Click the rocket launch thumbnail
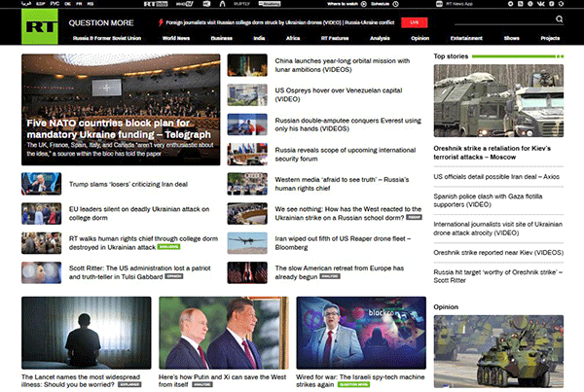The height and width of the screenshot is (392, 584). [247, 65]
